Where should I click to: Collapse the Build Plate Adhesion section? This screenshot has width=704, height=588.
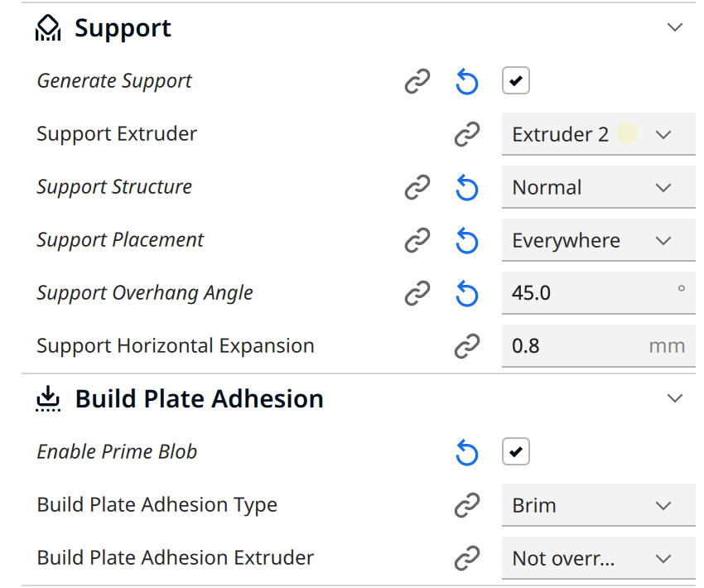(675, 398)
